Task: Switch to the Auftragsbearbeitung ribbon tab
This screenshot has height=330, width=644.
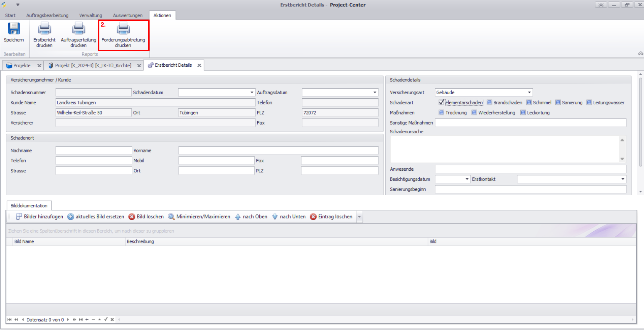Action: click(x=47, y=15)
